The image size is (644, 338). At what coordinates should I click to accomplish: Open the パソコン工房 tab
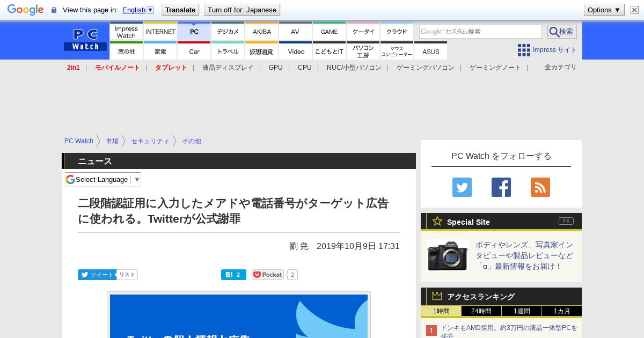point(363,51)
